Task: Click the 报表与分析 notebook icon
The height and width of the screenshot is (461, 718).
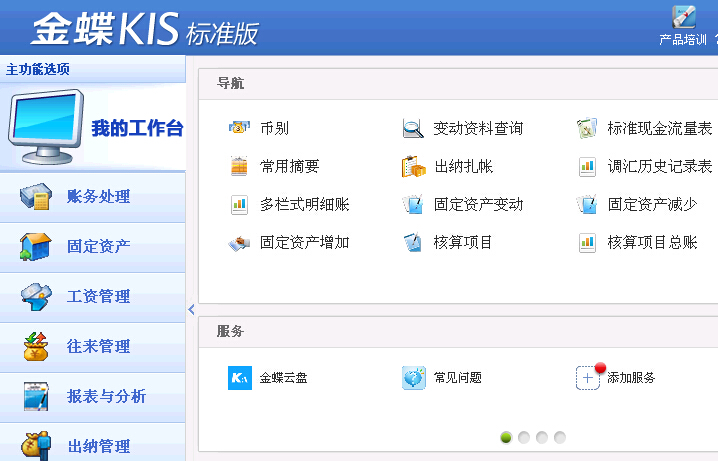Action: click(x=36, y=396)
